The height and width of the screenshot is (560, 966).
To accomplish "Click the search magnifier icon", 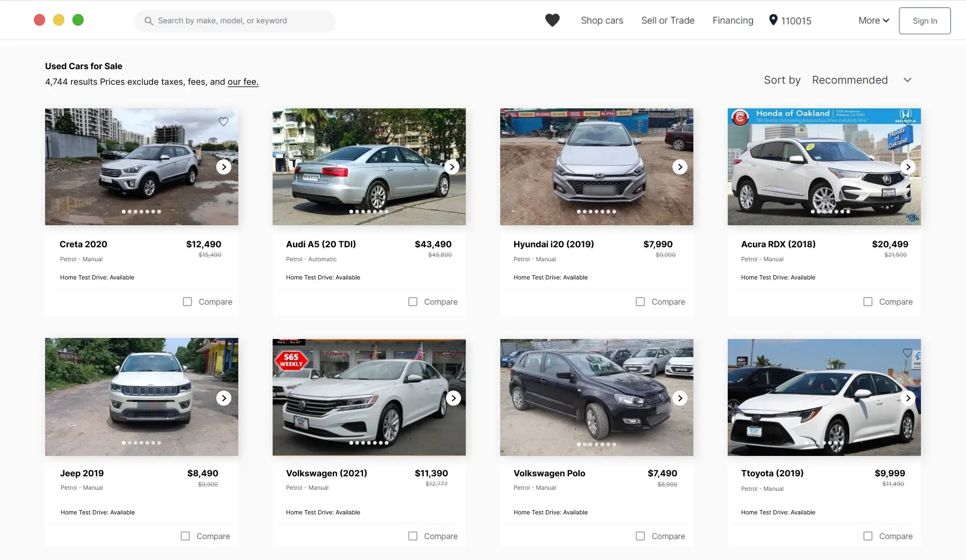I will pos(149,21).
